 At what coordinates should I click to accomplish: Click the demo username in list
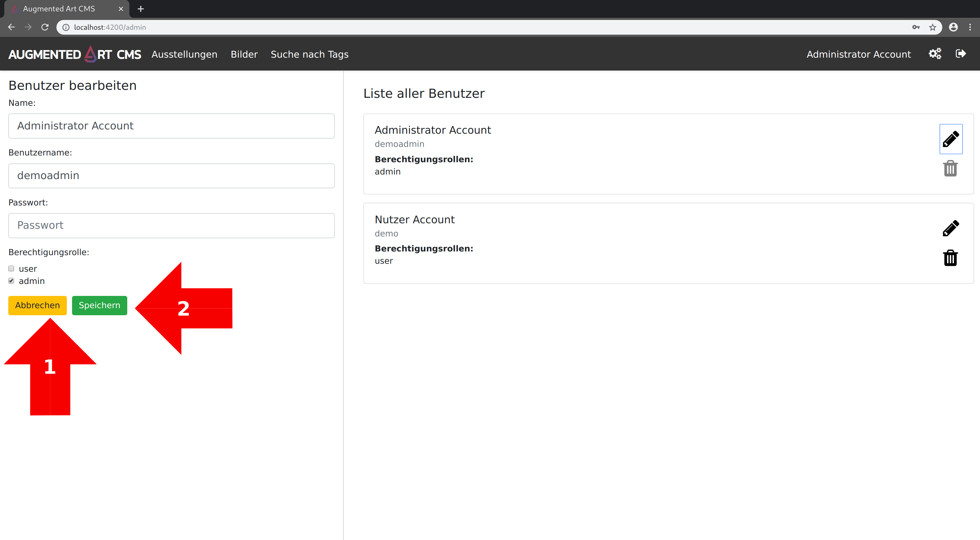387,234
